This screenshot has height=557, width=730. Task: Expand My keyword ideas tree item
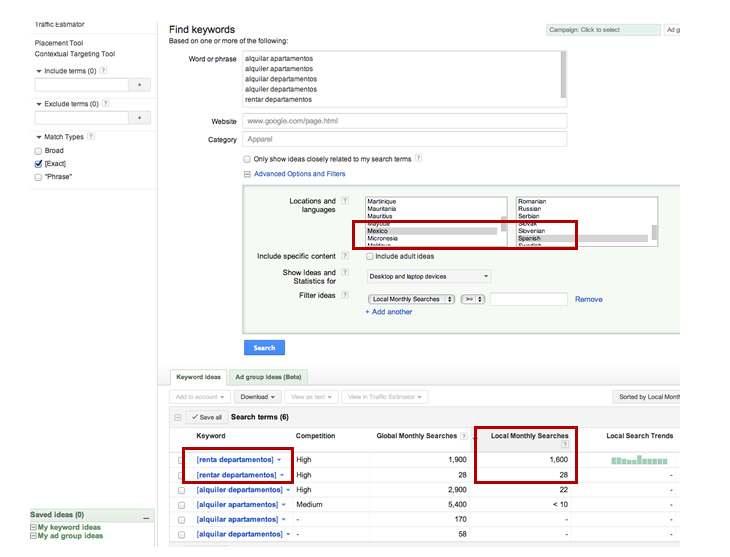coord(33,527)
